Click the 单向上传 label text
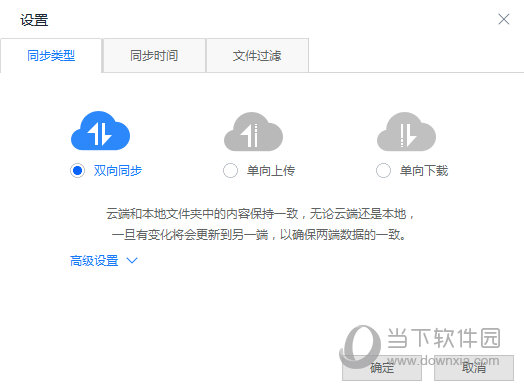This screenshot has width=524, height=390. pyautogui.click(x=271, y=171)
